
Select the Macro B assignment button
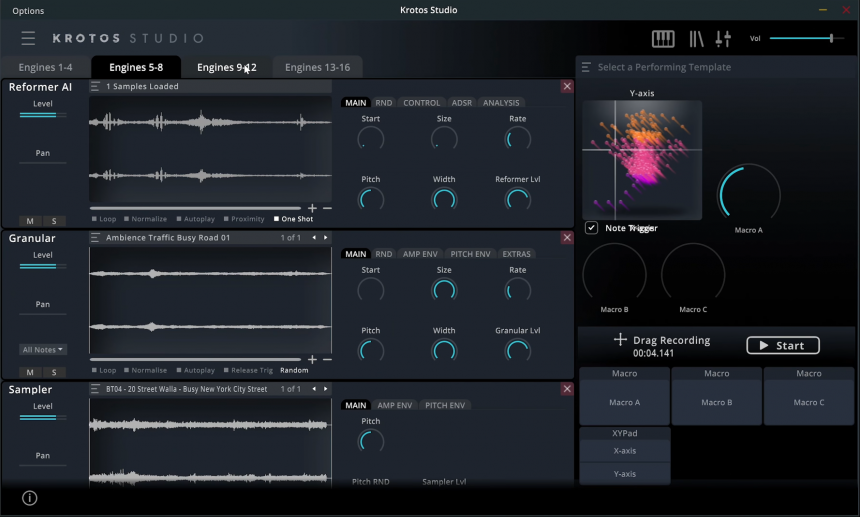[717, 402]
